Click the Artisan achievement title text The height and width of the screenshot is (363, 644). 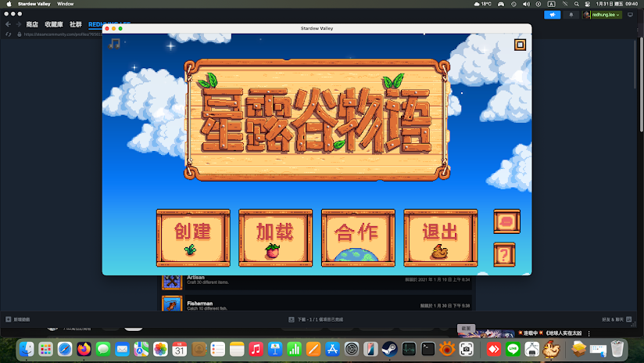coord(195,278)
